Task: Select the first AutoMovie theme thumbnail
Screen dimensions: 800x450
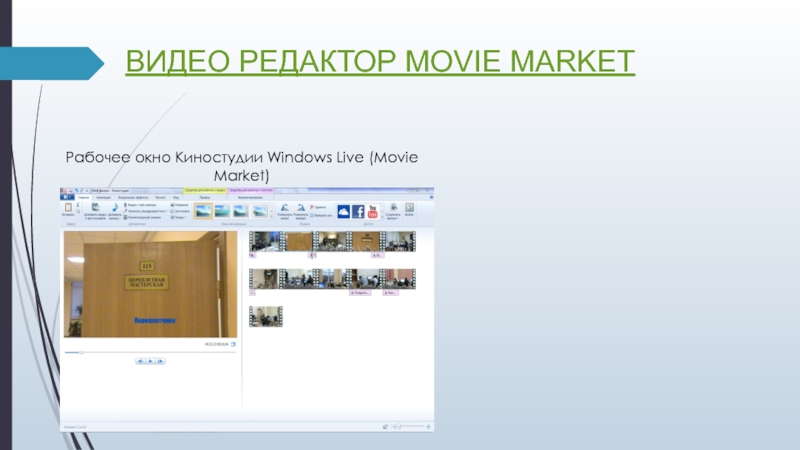Action: point(204,211)
